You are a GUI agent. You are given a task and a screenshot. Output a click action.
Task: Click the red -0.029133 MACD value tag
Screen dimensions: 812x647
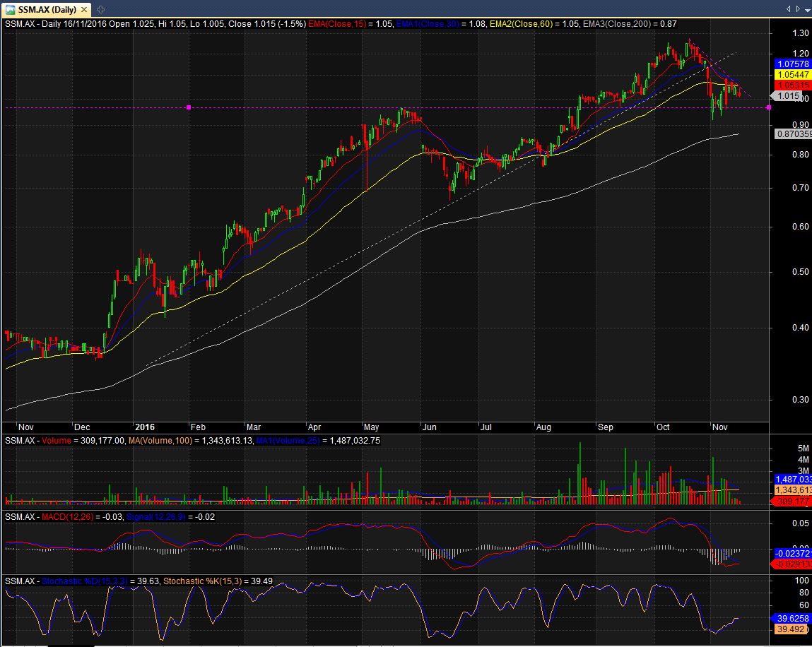pyautogui.click(x=793, y=564)
